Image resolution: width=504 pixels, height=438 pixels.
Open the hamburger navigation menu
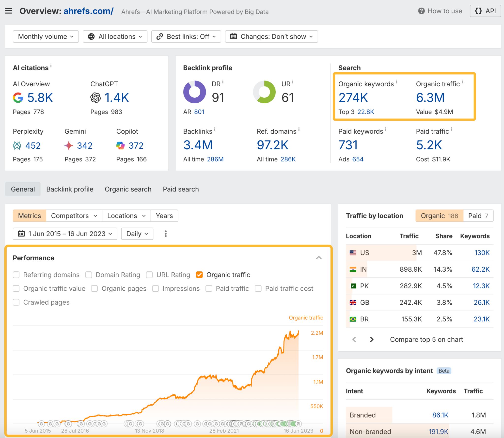9,11
